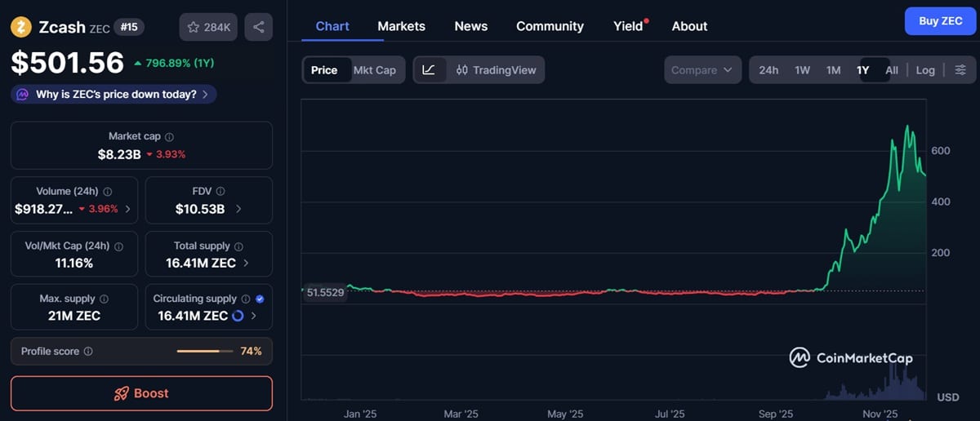980x421 pixels.
Task: Open the News tab
Action: click(471, 26)
